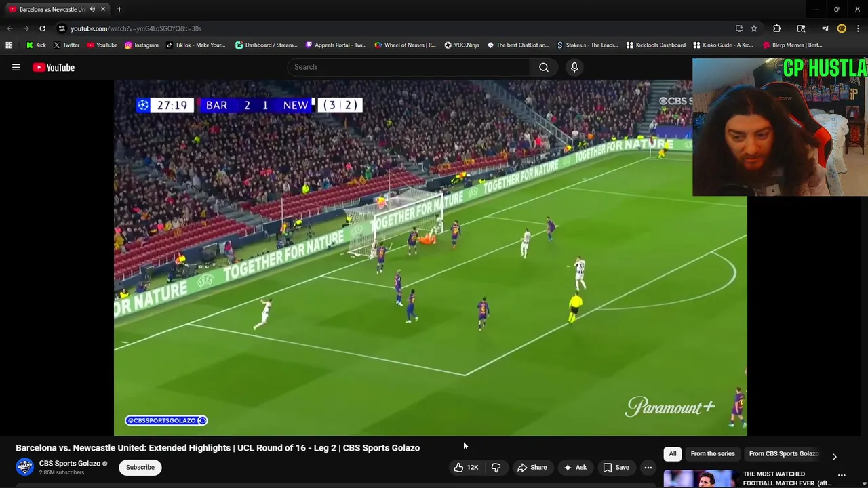
Task: Minimize the browser window
Action: (816, 9)
